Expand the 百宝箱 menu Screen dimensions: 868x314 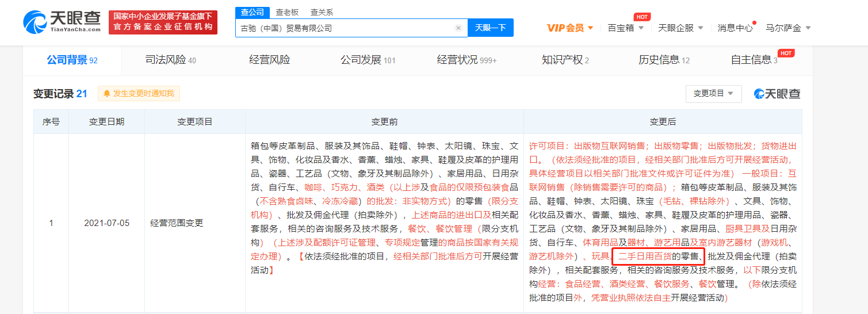(626, 28)
